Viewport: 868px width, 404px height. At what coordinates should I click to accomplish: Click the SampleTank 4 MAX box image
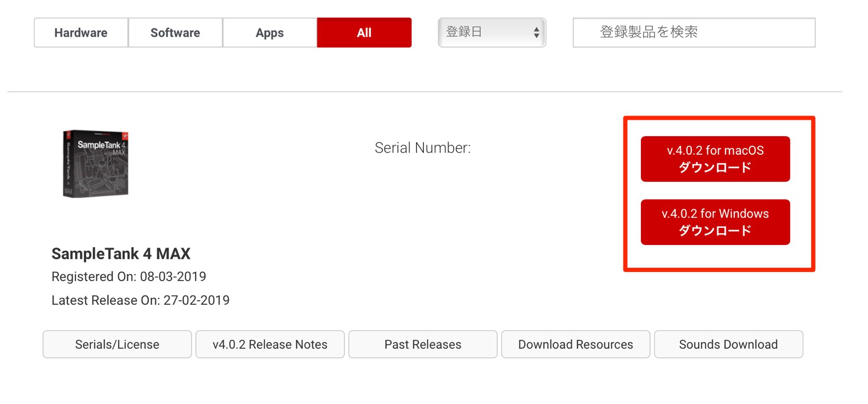click(x=96, y=164)
